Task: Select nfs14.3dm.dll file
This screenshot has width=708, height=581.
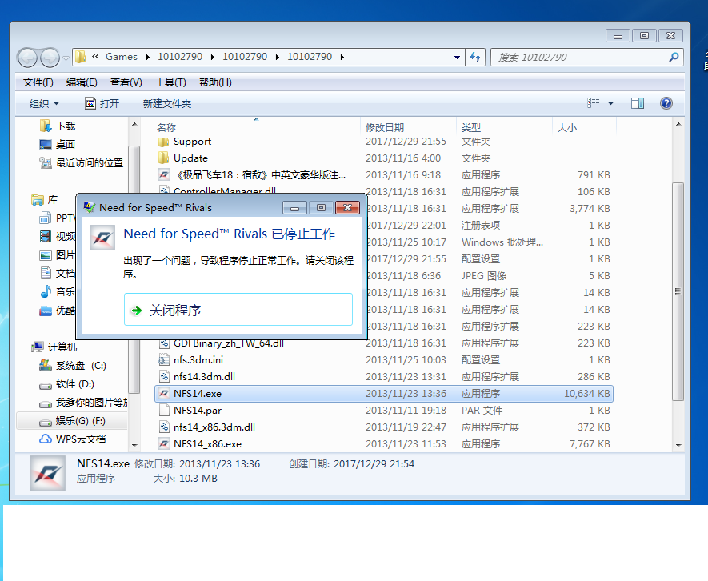Action: pyautogui.click(x=197, y=376)
